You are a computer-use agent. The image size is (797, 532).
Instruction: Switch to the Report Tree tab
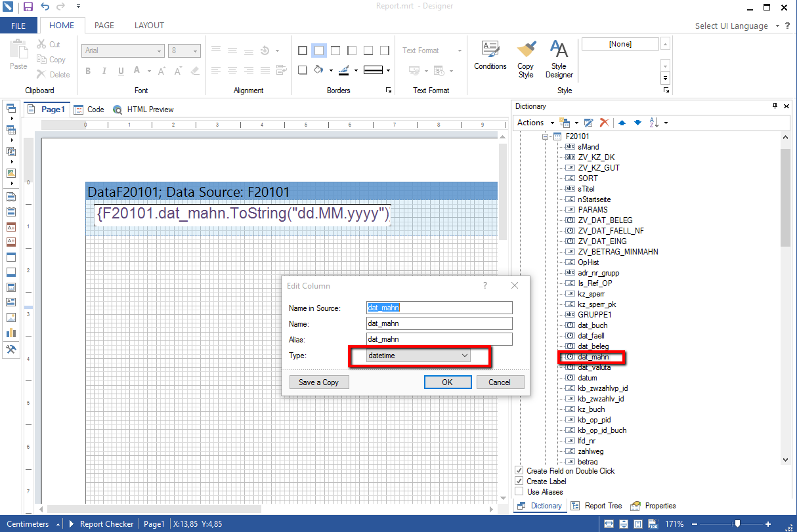click(x=597, y=506)
